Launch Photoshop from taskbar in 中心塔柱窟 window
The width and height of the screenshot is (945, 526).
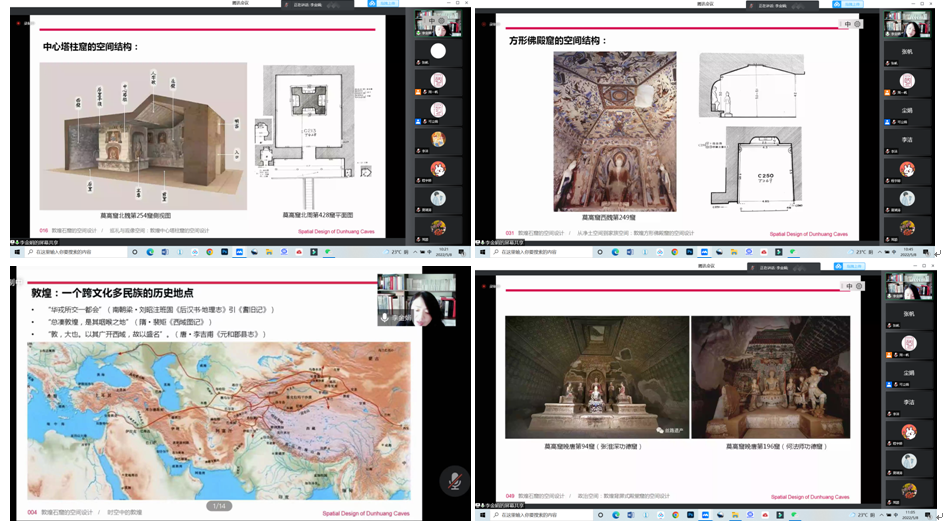224,252
